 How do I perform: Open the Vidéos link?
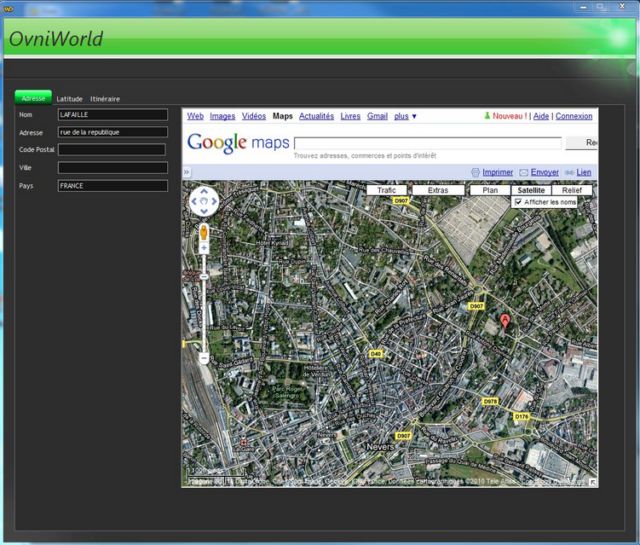(x=254, y=116)
